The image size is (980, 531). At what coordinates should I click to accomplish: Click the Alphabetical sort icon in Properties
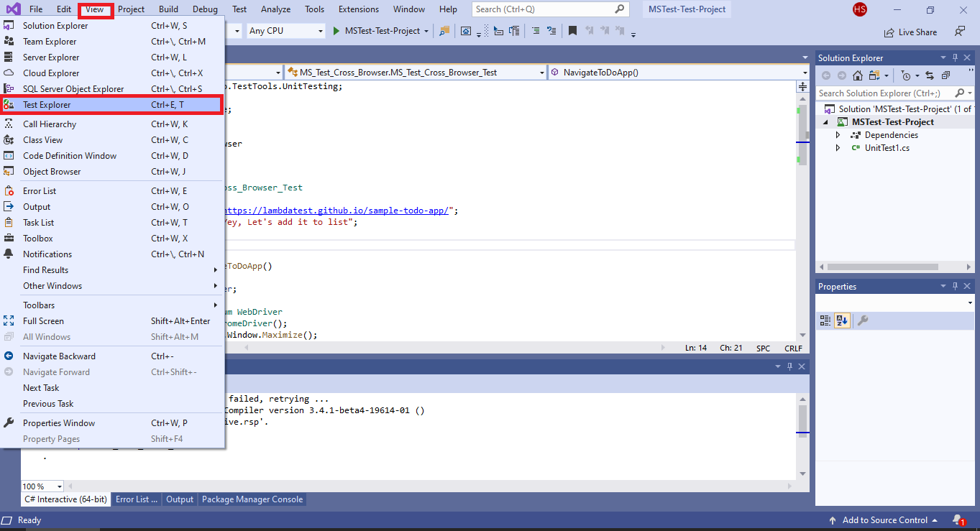tap(842, 320)
